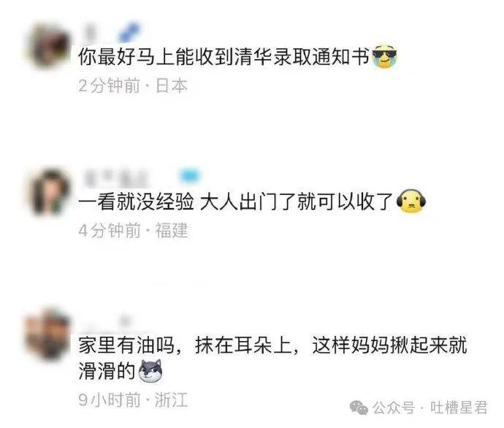Open the third commenter's avatar
This screenshot has width=504, height=428.
pos(48,335)
